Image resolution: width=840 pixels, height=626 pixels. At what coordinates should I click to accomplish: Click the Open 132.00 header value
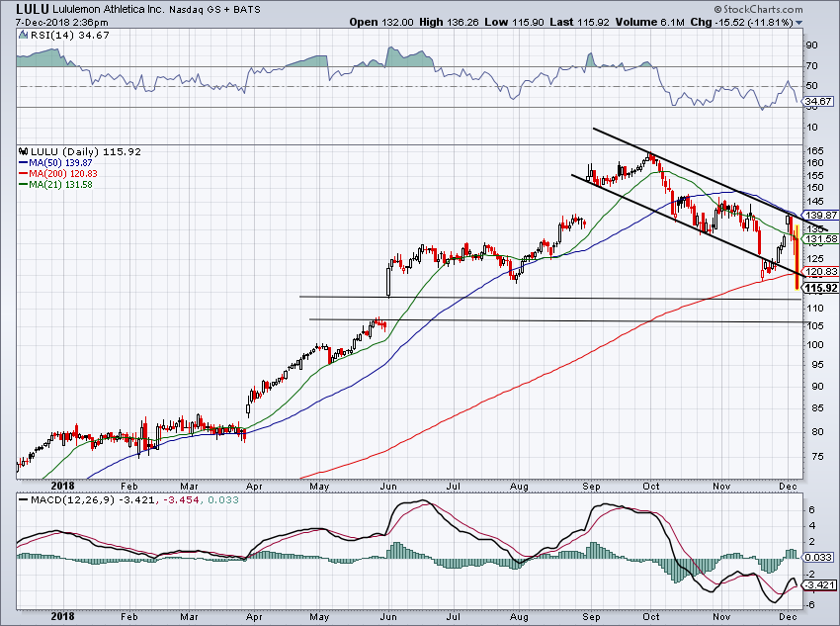click(381, 23)
